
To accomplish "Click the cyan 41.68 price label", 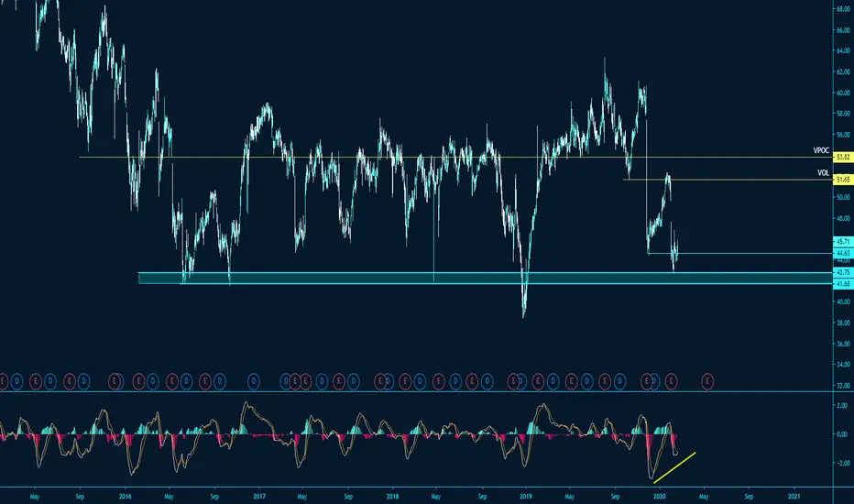I will (843, 284).
